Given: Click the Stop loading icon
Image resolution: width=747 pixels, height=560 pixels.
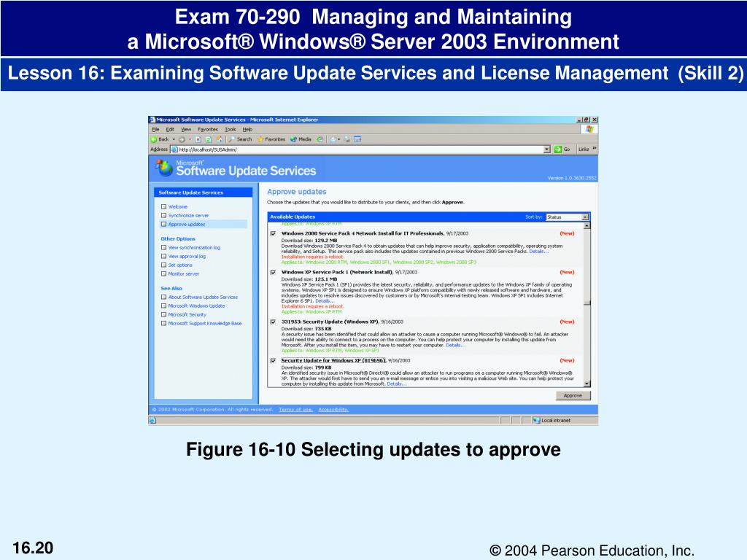Looking at the screenshot, I should [198, 139].
